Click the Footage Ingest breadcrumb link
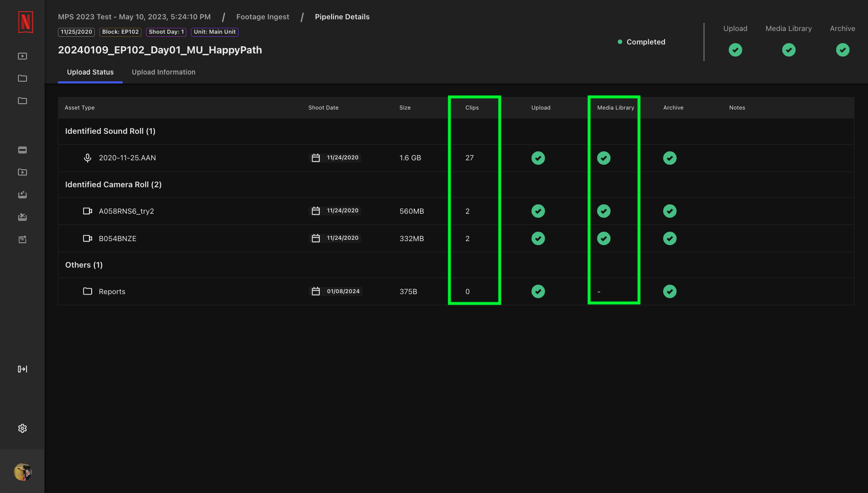The image size is (868, 493). (263, 17)
